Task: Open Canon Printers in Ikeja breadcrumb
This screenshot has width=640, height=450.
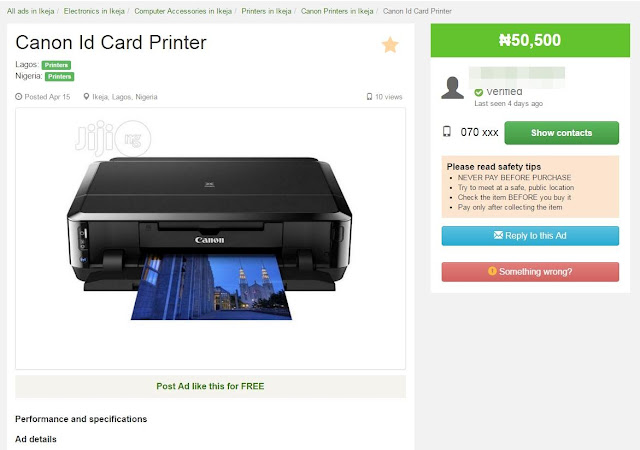Action: click(x=337, y=11)
